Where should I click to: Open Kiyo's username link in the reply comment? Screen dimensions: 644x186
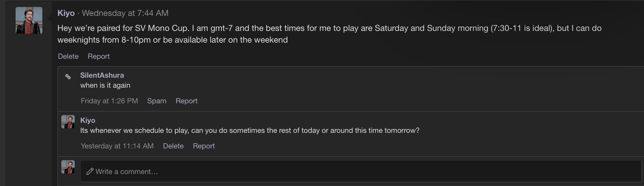[x=88, y=120]
